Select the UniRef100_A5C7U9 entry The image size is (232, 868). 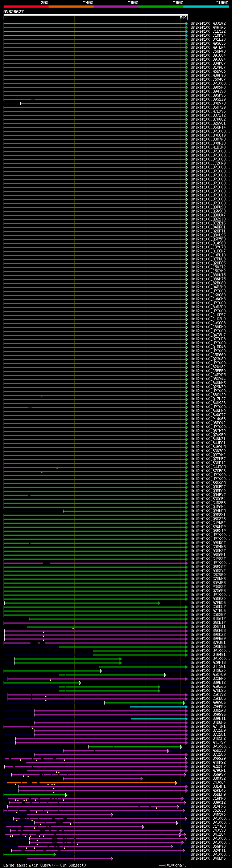coord(208,675)
